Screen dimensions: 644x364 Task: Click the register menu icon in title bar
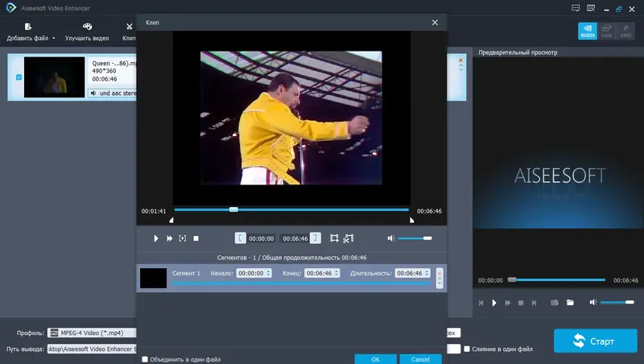(591, 8)
